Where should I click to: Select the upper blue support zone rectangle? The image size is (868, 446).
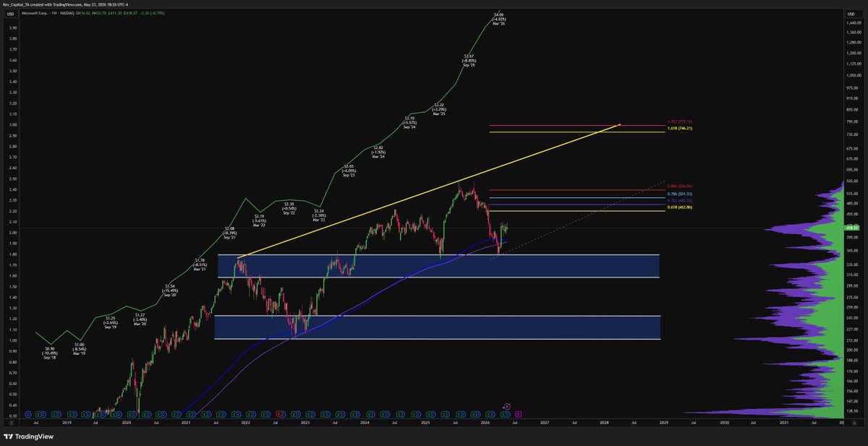point(438,266)
